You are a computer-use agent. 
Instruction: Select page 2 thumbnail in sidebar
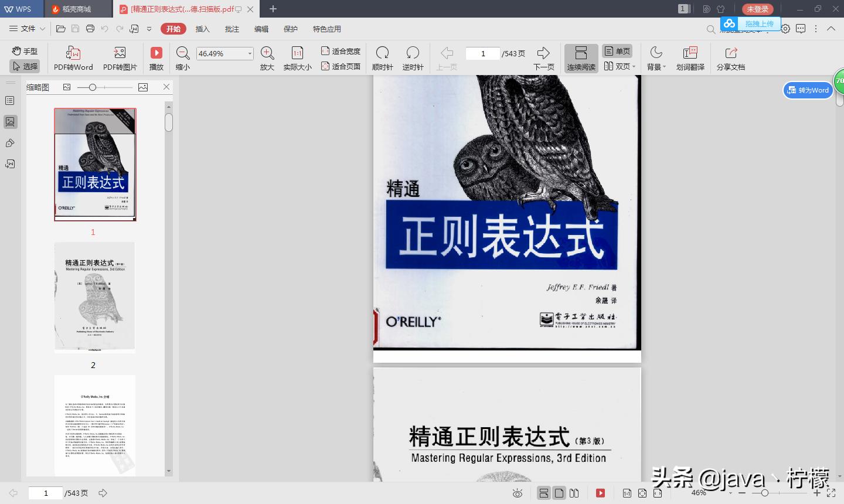click(93, 297)
